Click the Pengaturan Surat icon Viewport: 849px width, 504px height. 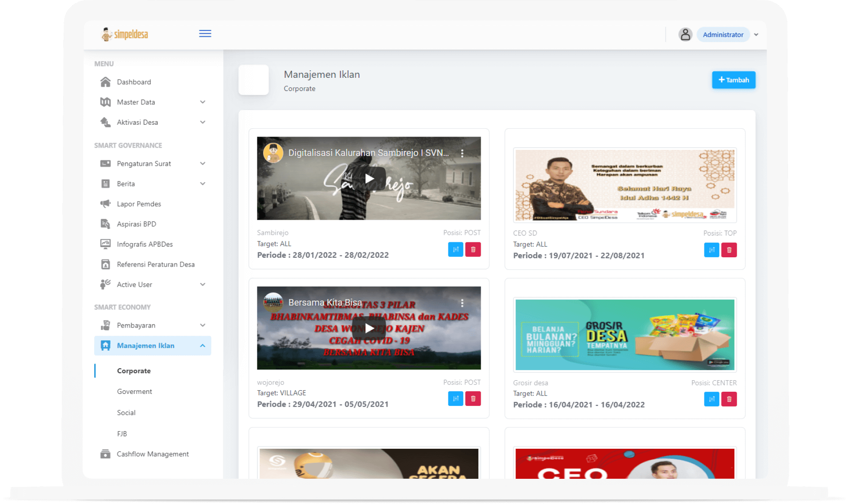(105, 164)
